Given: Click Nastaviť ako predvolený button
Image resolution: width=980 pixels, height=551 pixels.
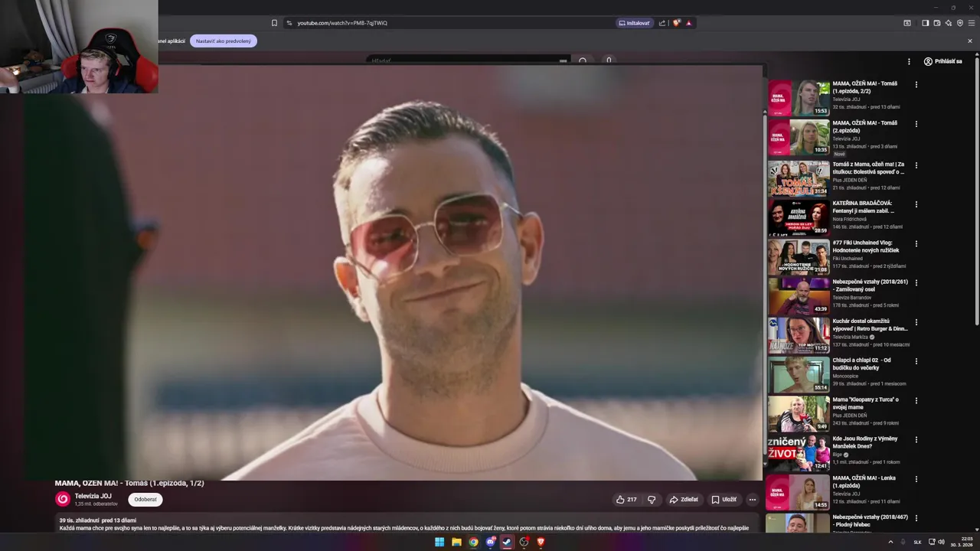Looking at the screenshot, I should [x=224, y=41].
